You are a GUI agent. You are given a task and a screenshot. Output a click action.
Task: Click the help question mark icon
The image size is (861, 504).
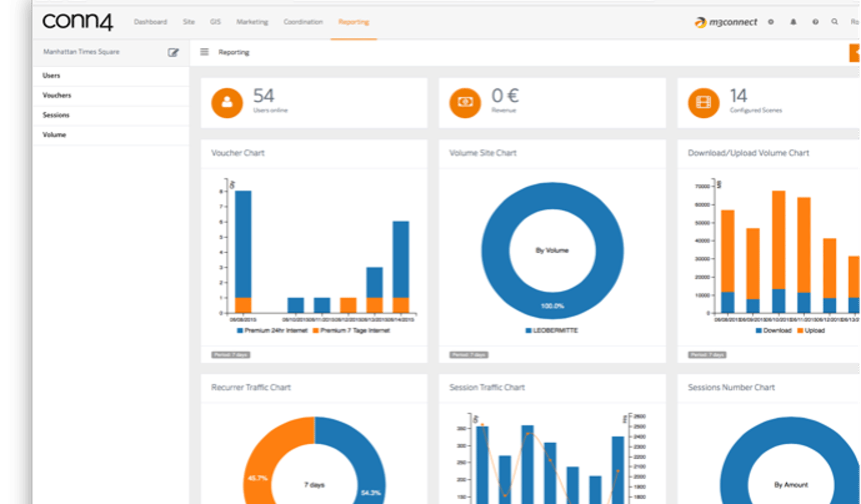tap(815, 22)
